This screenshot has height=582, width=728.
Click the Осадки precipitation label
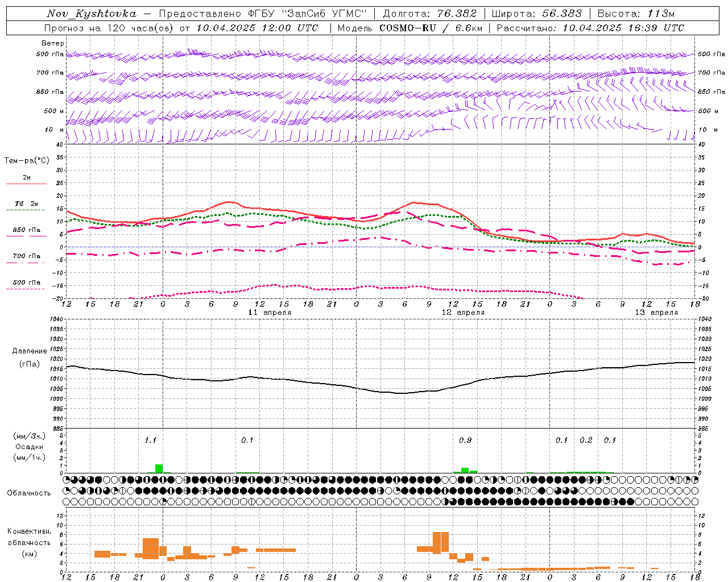[29, 447]
